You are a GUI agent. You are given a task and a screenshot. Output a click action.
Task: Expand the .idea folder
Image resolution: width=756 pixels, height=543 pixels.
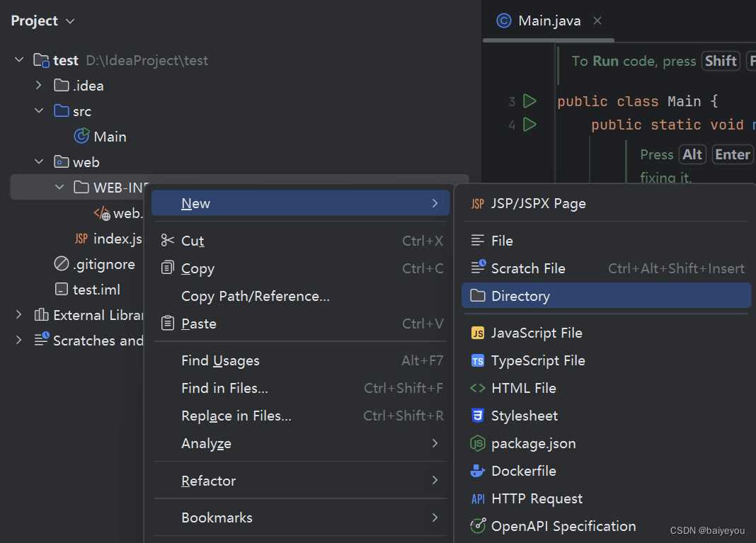(x=40, y=86)
